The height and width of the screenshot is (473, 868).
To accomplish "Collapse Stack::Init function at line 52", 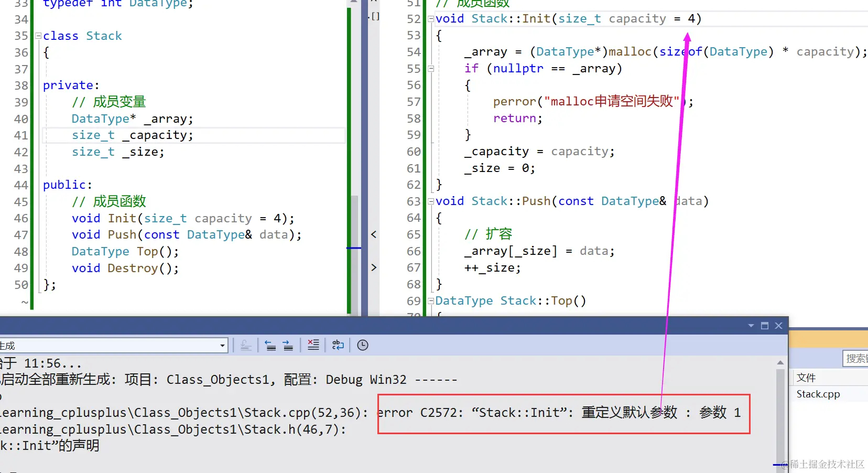I will click(x=431, y=19).
